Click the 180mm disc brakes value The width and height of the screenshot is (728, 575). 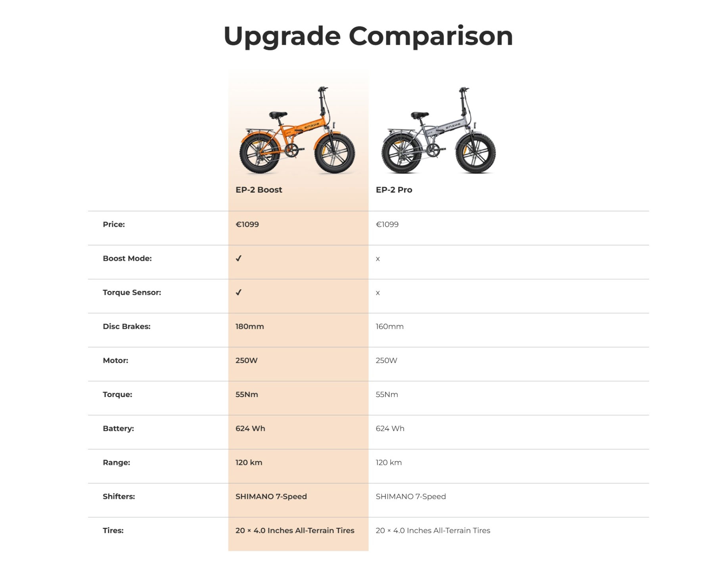[249, 327]
